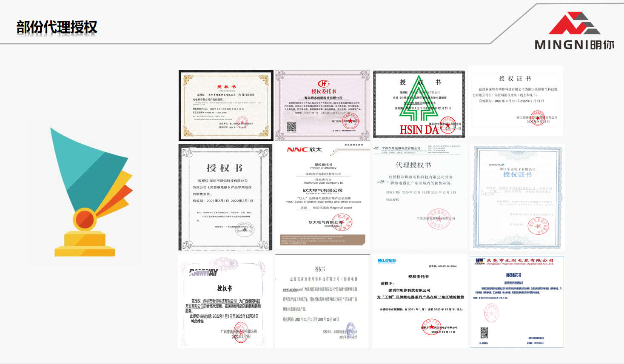Viewport: 624px width, 364px height.
Task: Click the RAMWAY logo
Action: click(x=204, y=272)
